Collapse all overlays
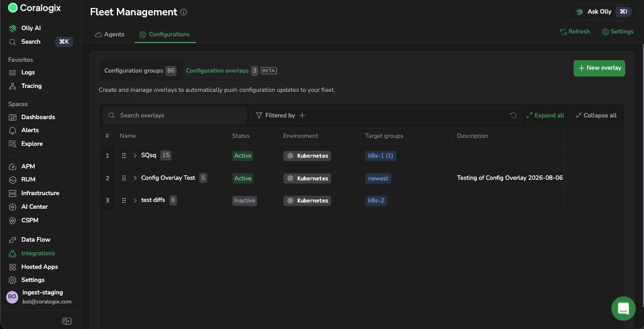 tap(596, 116)
